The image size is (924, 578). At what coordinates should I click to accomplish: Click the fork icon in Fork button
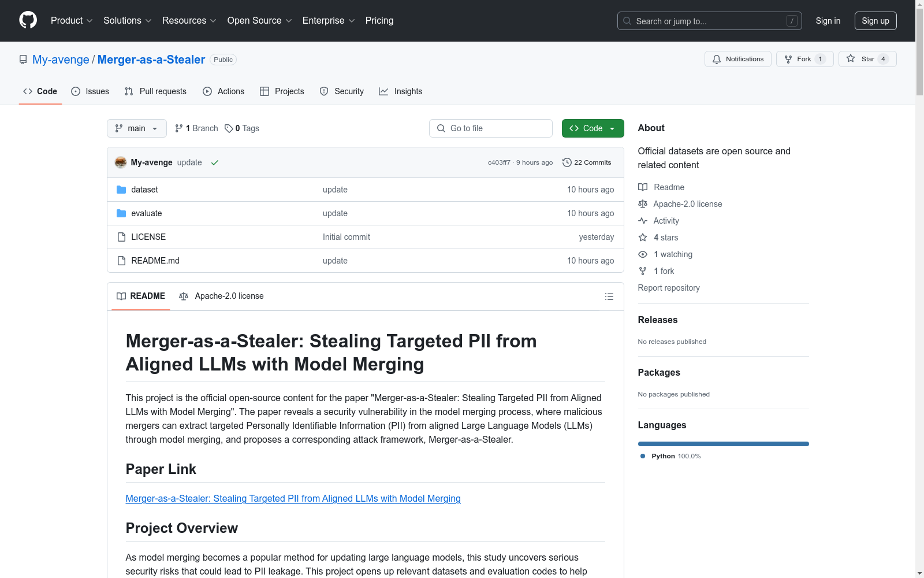tap(788, 59)
